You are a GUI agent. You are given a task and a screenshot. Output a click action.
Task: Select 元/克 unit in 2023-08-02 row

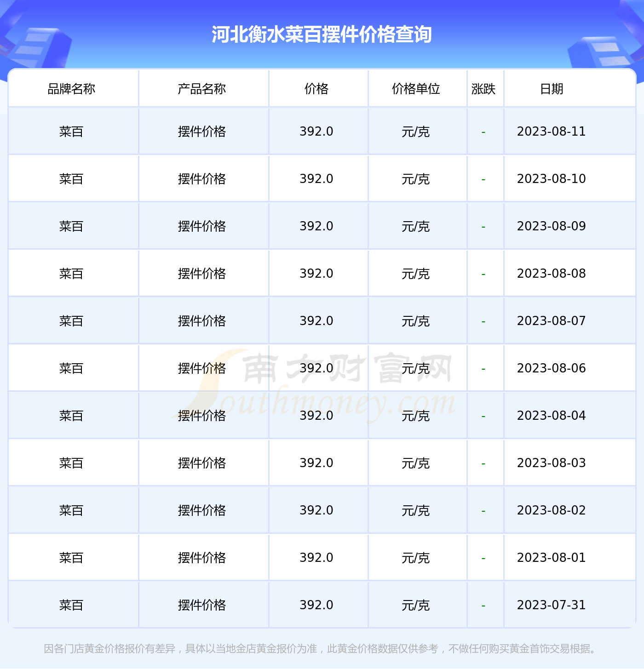(416, 511)
